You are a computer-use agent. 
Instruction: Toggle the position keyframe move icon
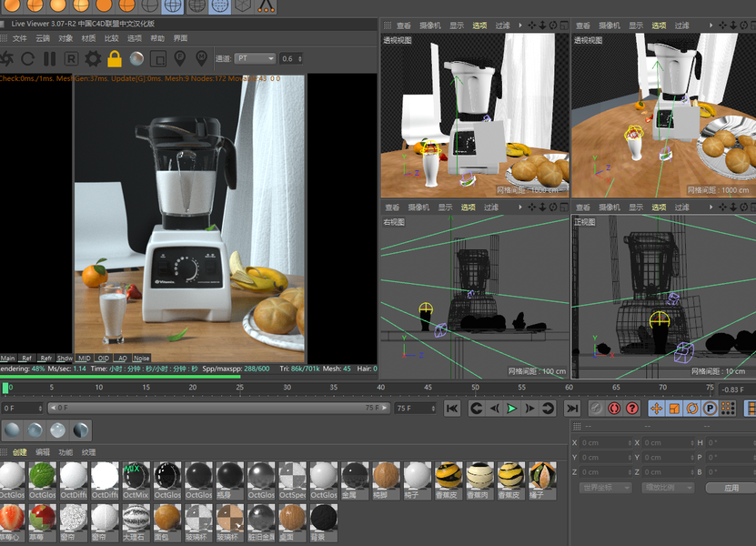[x=656, y=409]
